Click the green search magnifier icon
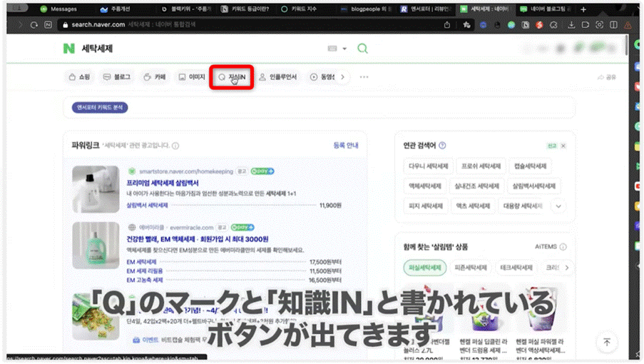The image size is (644, 364). (x=362, y=49)
